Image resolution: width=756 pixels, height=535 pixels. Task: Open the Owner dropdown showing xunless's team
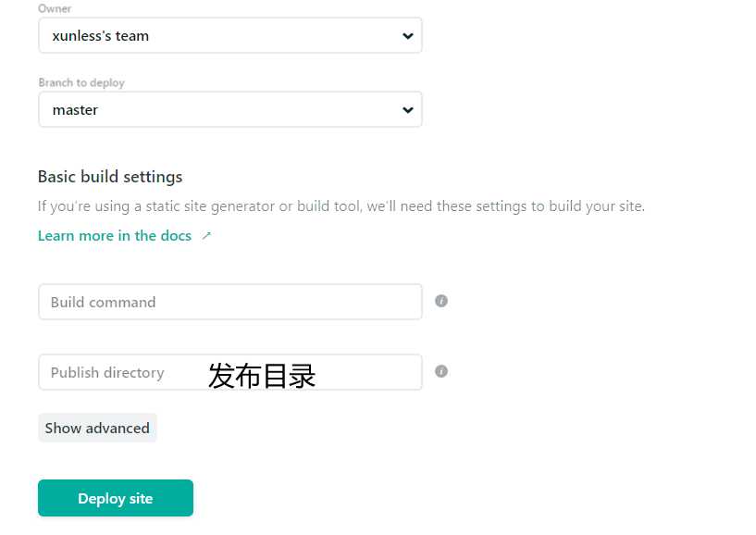(x=229, y=35)
